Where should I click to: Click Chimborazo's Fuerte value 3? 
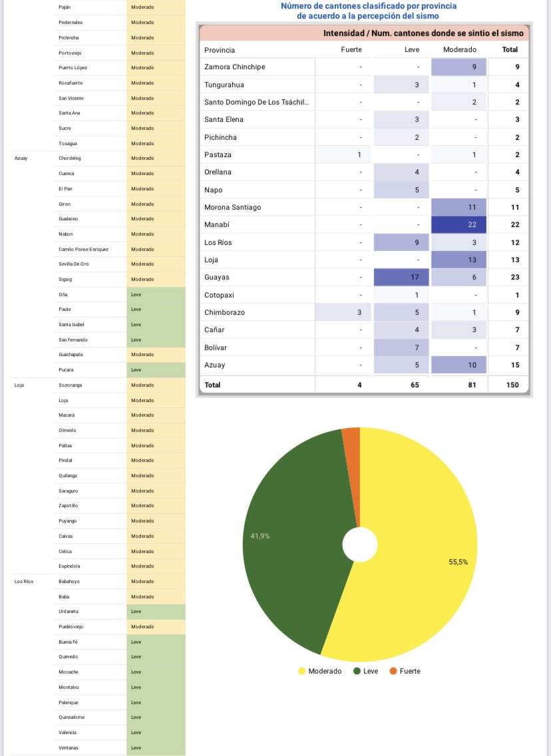[343, 312]
